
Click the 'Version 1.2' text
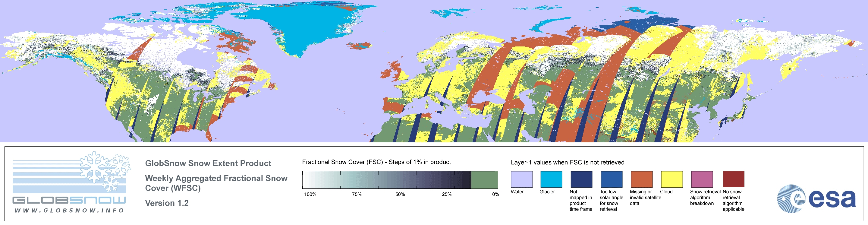tap(167, 203)
